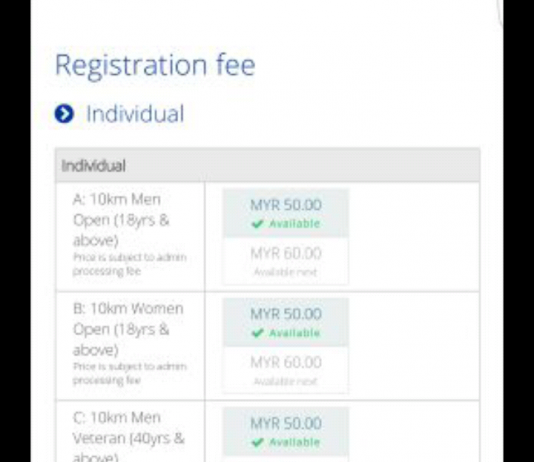Screen dimensions: 534x462
Task: Click the green checkmark for 10km Men Veteran
Action: click(x=257, y=442)
